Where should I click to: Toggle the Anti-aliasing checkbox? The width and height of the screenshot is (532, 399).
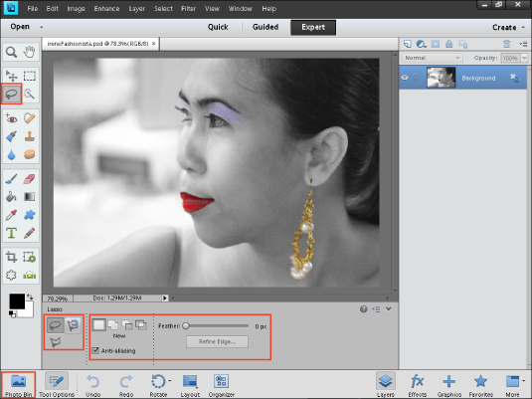point(95,350)
